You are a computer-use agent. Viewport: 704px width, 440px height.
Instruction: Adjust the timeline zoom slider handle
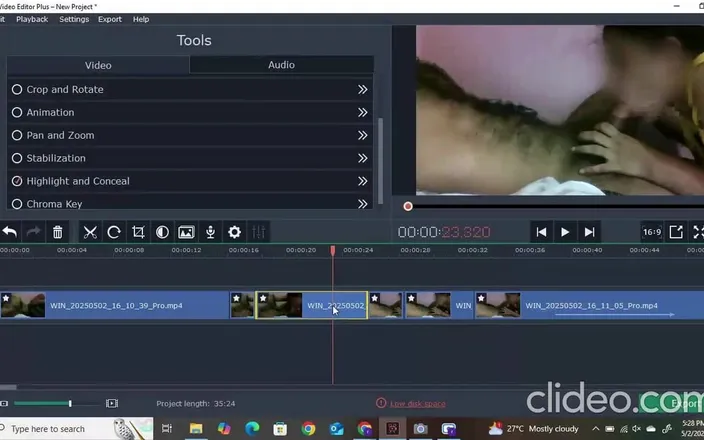[70, 404]
